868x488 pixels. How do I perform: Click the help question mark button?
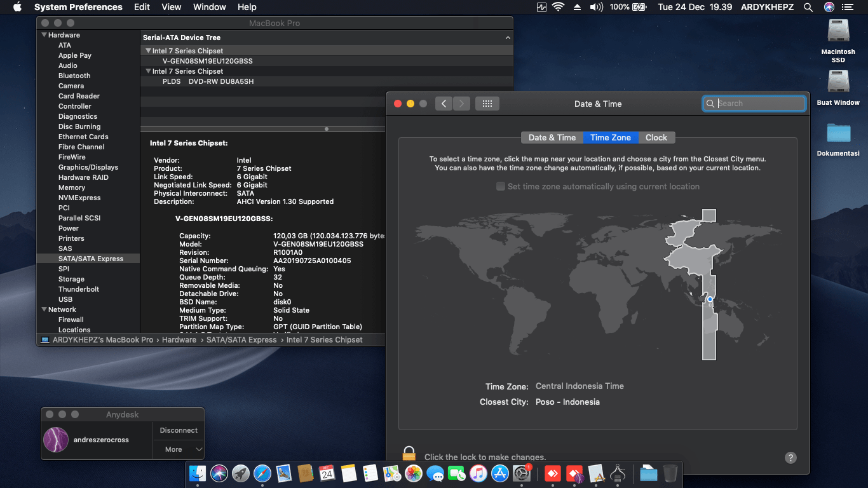[x=790, y=457]
